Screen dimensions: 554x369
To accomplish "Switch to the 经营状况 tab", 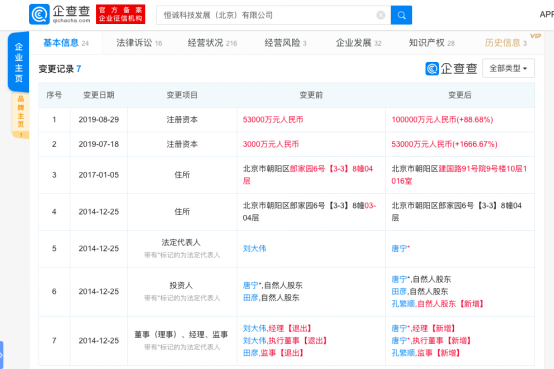I will pos(212,43).
